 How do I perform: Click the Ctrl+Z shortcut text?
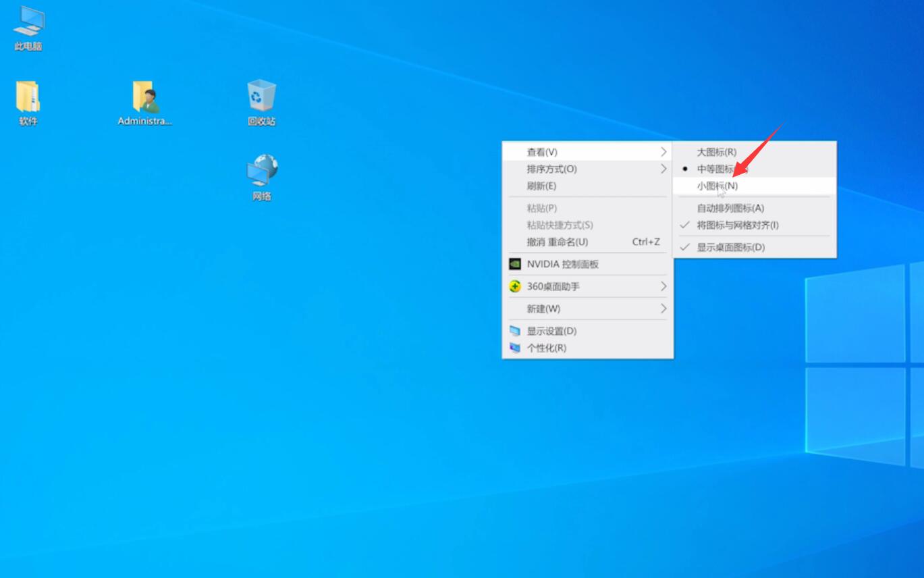tap(646, 242)
